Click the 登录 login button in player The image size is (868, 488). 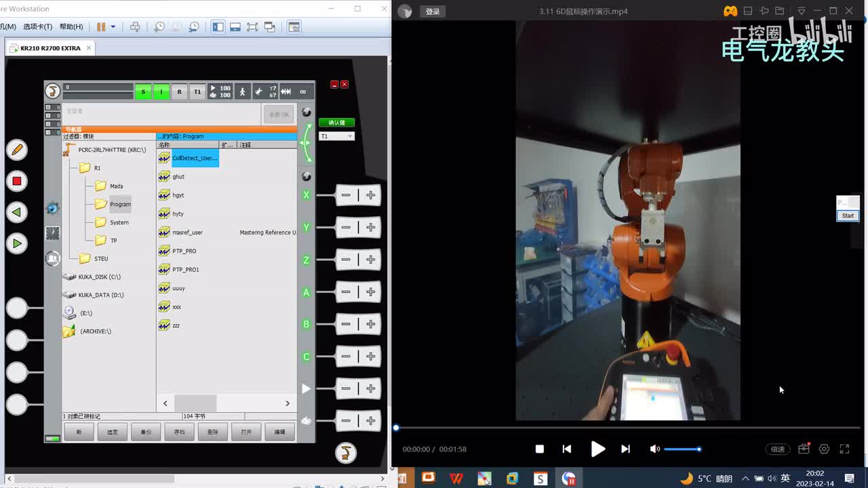[x=433, y=12]
